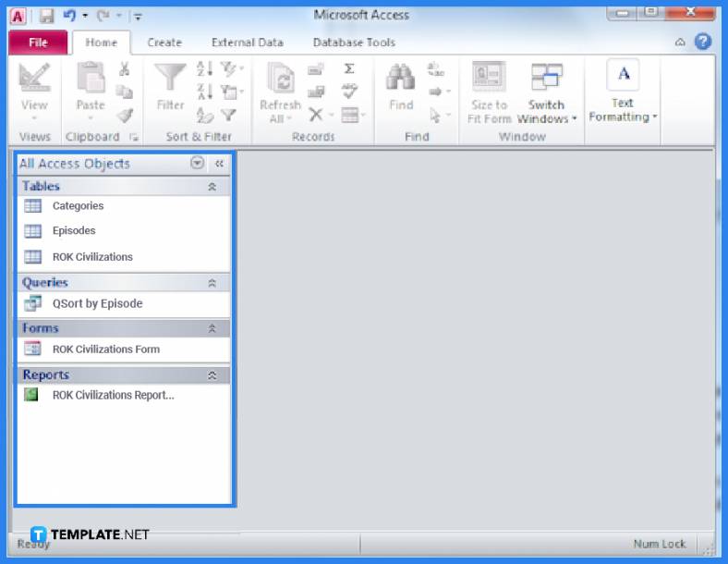Click the Cut scissors icon
Viewport: 728px width, 564px height.
pos(124,69)
